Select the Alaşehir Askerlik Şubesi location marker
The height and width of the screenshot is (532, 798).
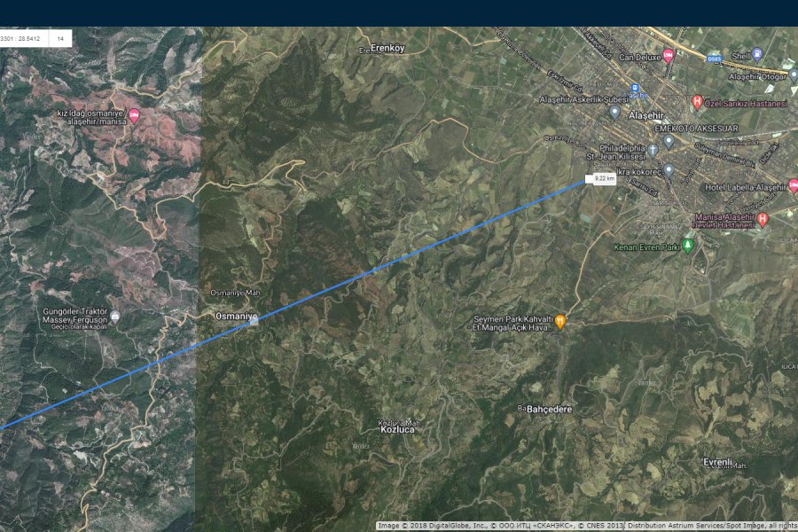[614, 112]
